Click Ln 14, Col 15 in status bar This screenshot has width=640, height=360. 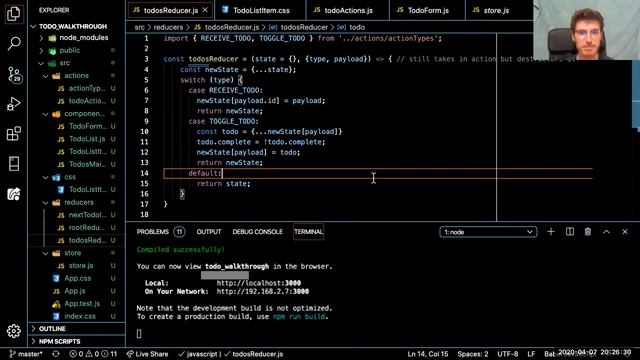pos(427,354)
